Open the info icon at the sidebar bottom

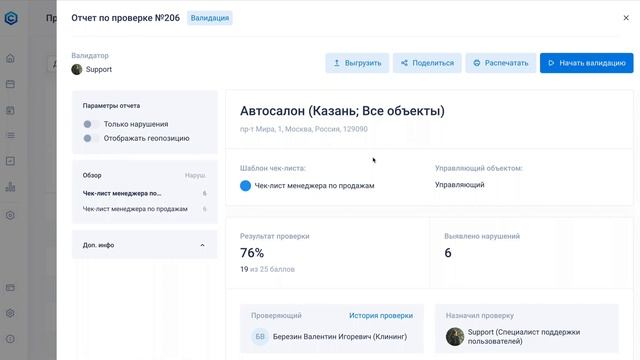pos(11,339)
